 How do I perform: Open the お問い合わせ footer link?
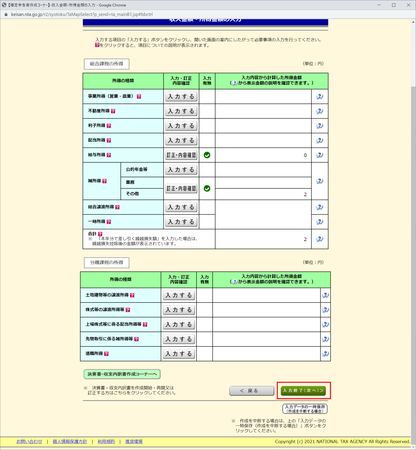coord(29,442)
